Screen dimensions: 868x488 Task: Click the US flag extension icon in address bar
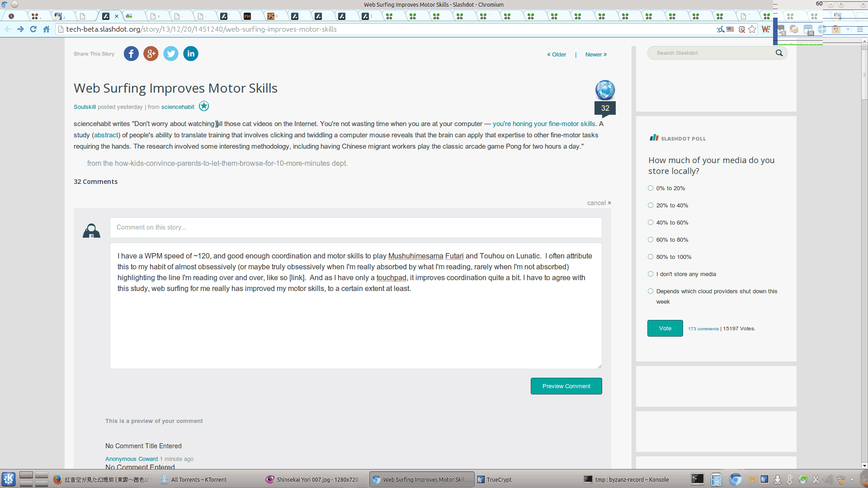click(730, 29)
